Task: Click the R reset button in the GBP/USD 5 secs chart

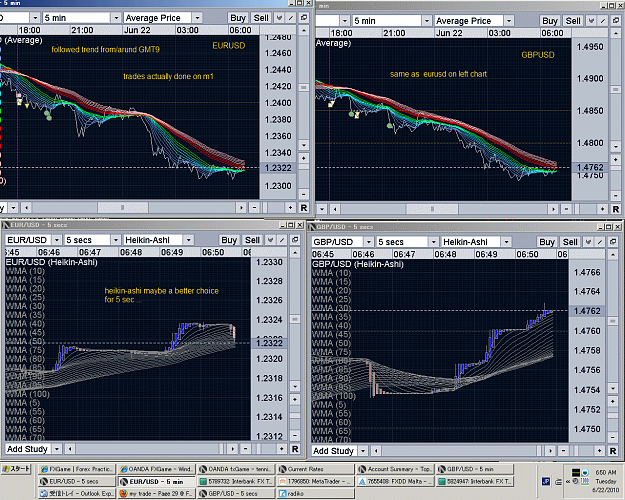Action: (613, 451)
